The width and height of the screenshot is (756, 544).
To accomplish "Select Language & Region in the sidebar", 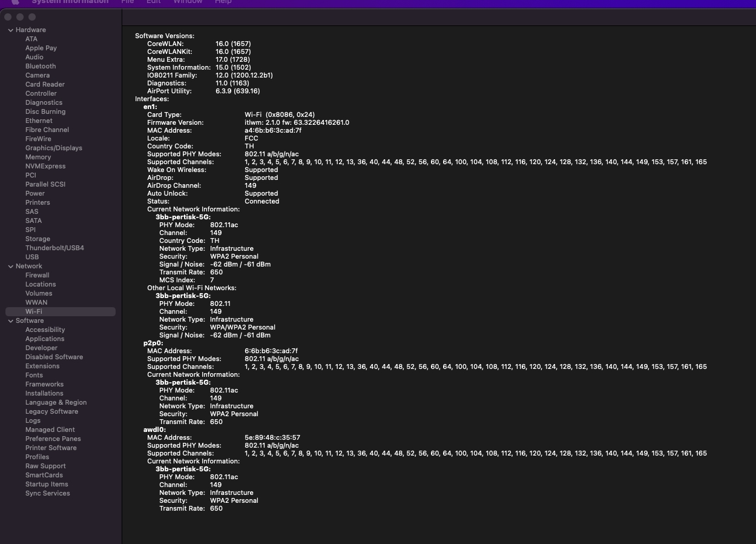I will click(56, 402).
